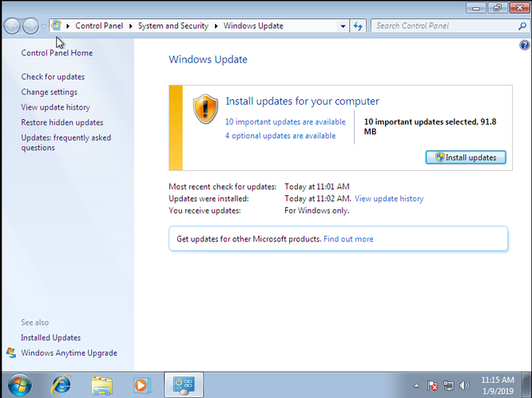
Task: Open the Help question mark icon
Action: [x=525, y=45]
